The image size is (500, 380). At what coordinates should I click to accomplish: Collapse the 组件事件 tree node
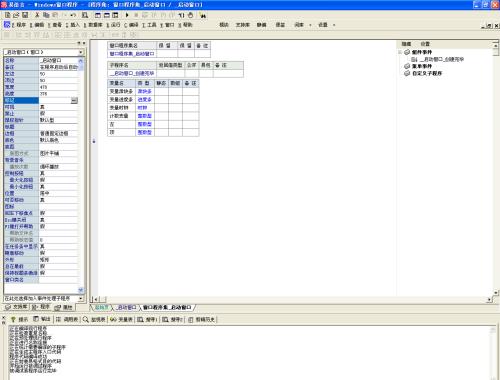[400, 52]
